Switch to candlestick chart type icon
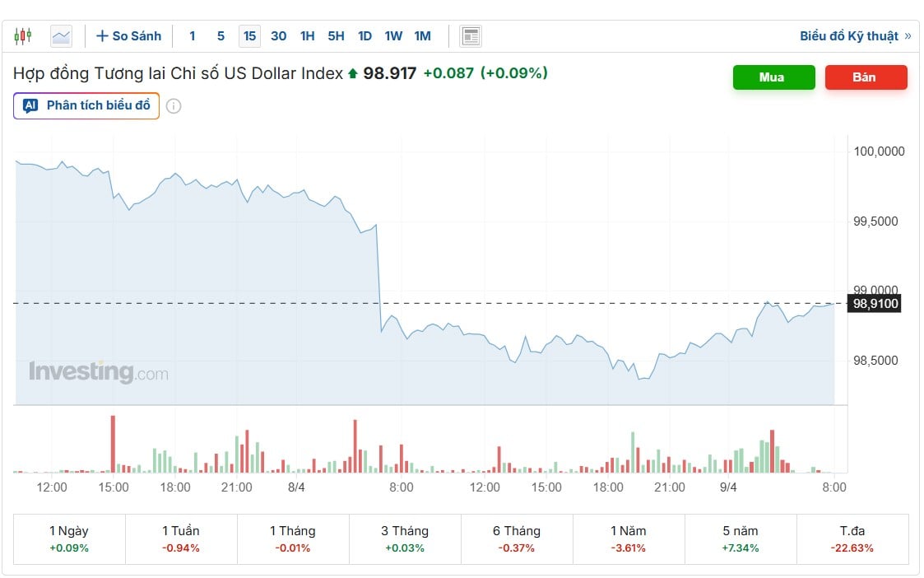Image resolution: width=924 pixels, height=578 pixels. click(22, 35)
